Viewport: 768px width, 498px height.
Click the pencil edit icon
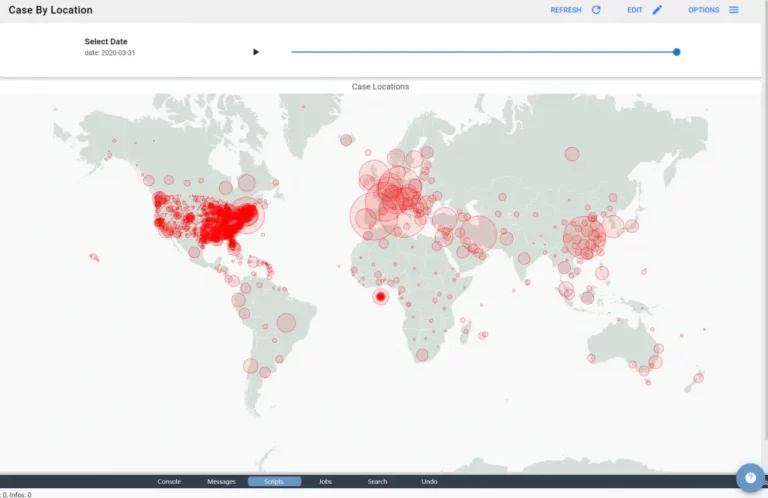tap(657, 10)
